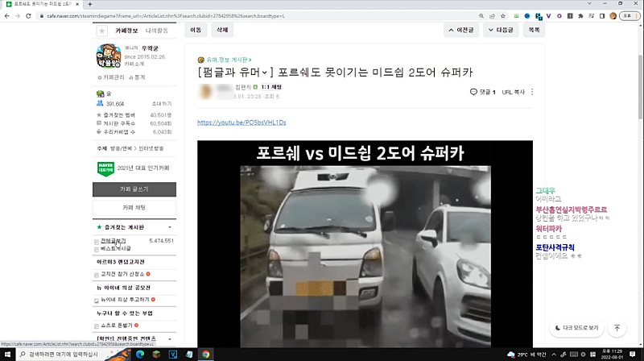The image size is (644, 361).
Task: Go to next post (다음글)
Action: tap(500, 30)
